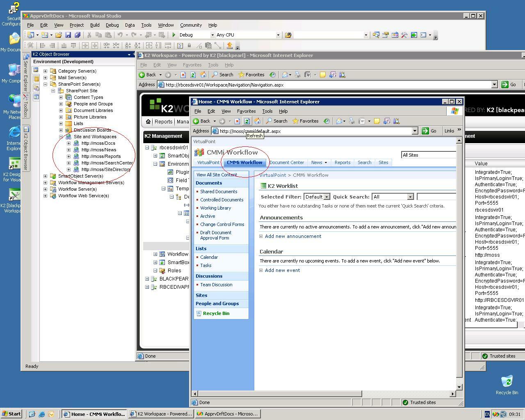Click Stop icon in CMMi Workflow browser toolbar
The height and width of the screenshot is (420, 525).
(237, 121)
